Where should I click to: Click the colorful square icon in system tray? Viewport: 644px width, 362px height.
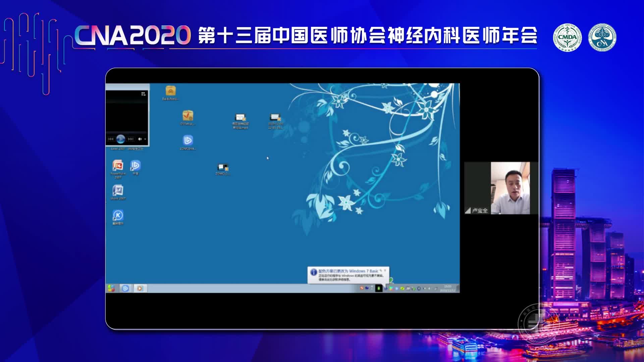(x=391, y=288)
